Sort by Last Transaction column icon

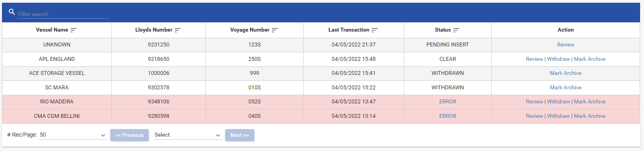(374, 30)
